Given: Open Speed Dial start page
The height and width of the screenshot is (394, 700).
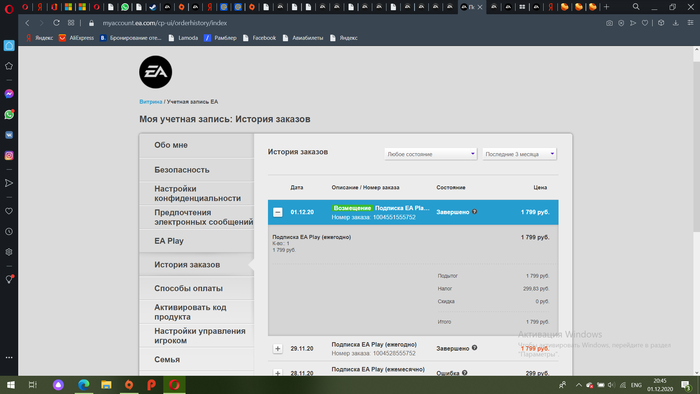Looking at the screenshot, I should 71,23.
